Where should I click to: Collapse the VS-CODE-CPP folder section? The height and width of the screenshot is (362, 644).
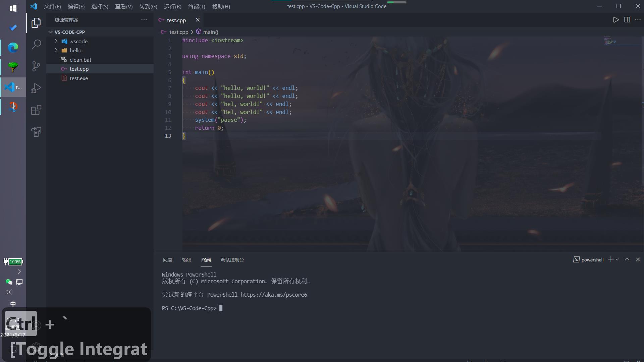pyautogui.click(x=100, y=32)
